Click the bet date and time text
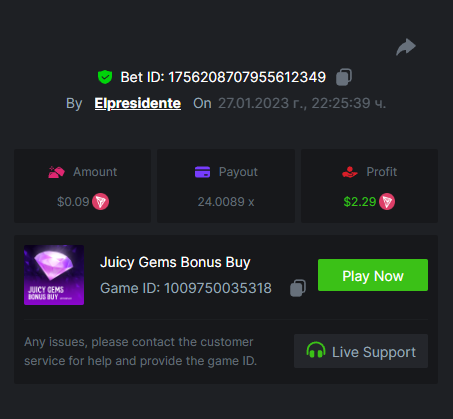Image resolution: width=453 pixels, height=419 pixels. 302,103
